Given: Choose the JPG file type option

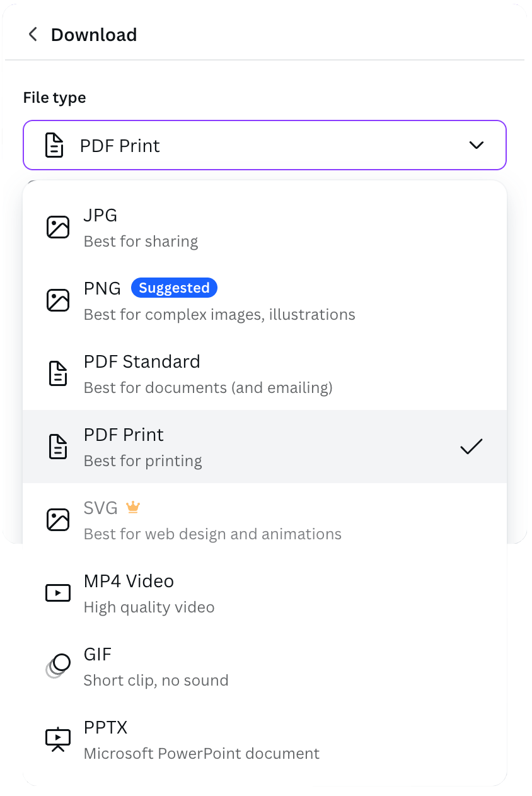Looking at the screenshot, I should [x=265, y=227].
